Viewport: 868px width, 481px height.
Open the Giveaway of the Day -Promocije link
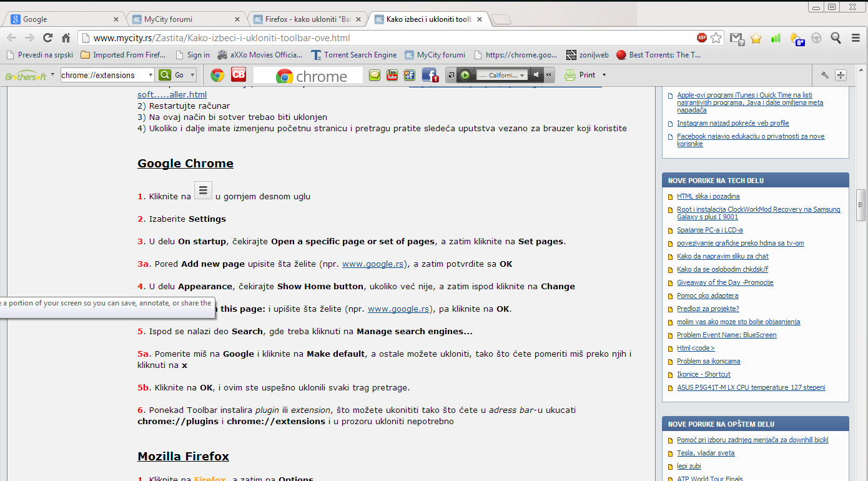click(x=725, y=282)
